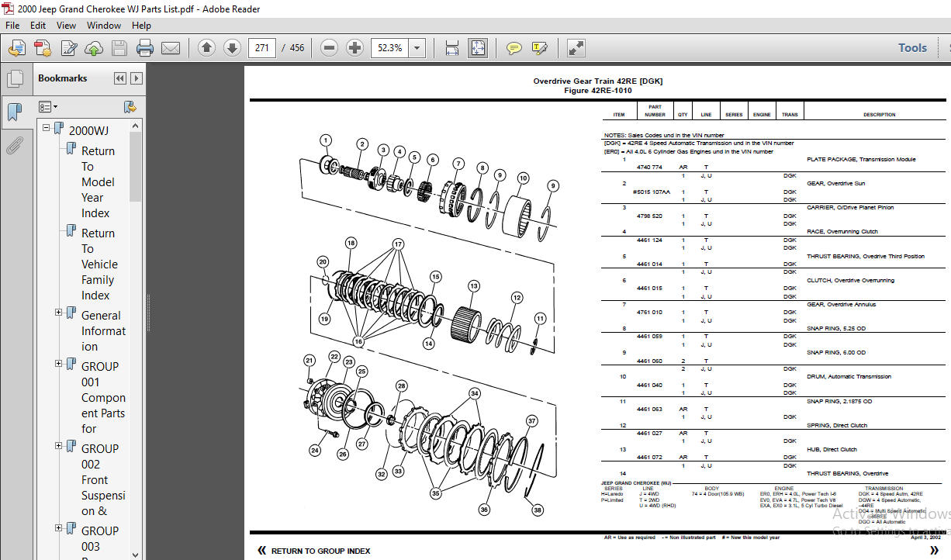The image size is (951, 560).
Task: Go to previous page with up arrow
Action: click(x=206, y=48)
